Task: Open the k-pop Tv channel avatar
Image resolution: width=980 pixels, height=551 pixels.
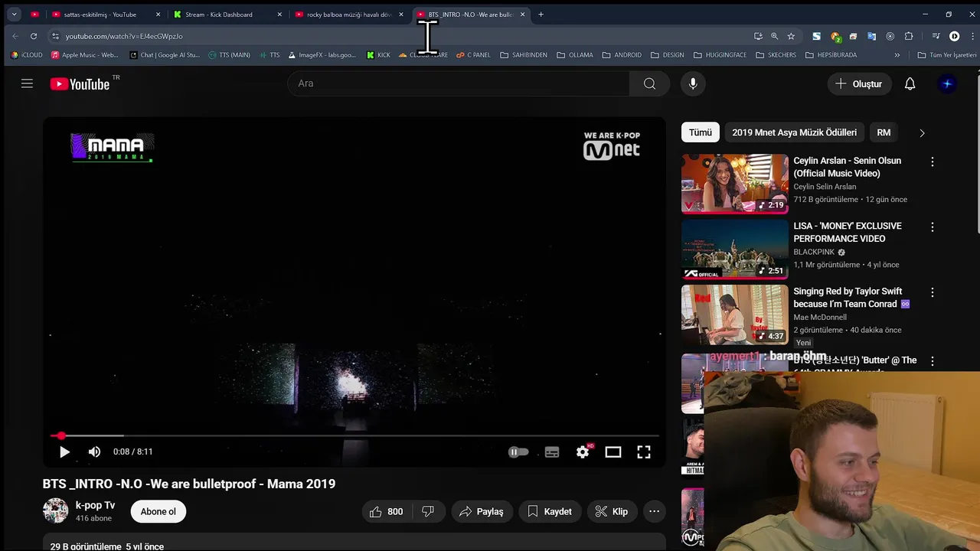Action: pyautogui.click(x=55, y=510)
